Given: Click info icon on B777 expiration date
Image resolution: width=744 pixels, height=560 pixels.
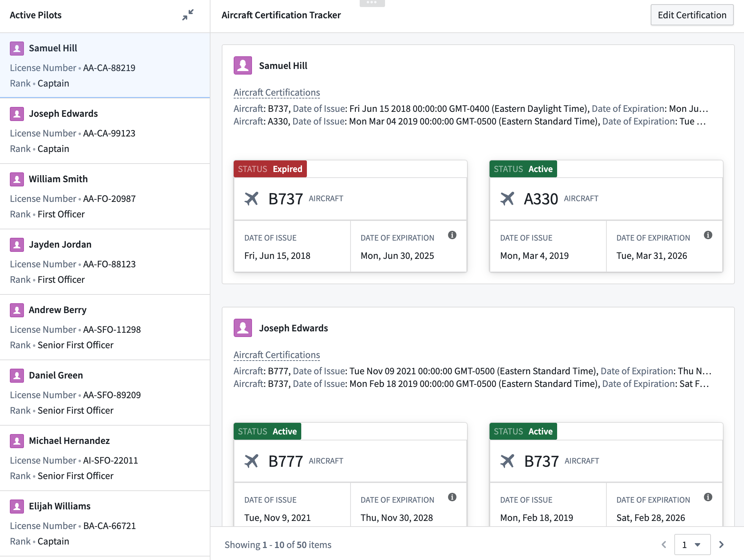Looking at the screenshot, I should pyautogui.click(x=452, y=497).
